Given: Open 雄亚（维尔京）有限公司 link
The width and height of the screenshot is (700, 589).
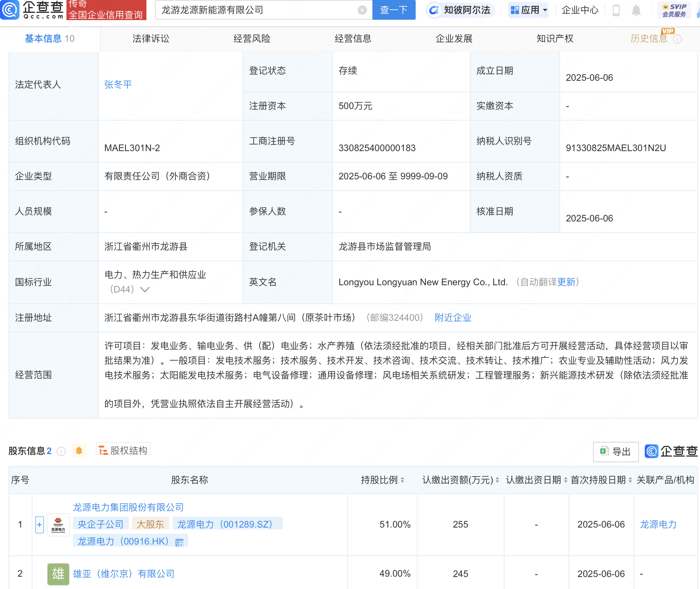Looking at the screenshot, I should 124,574.
